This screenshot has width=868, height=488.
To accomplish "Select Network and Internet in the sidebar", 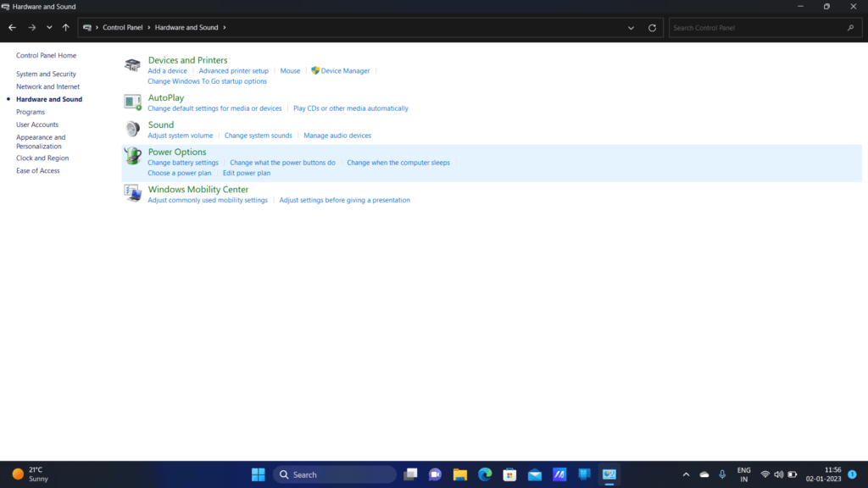I will (x=47, y=86).
